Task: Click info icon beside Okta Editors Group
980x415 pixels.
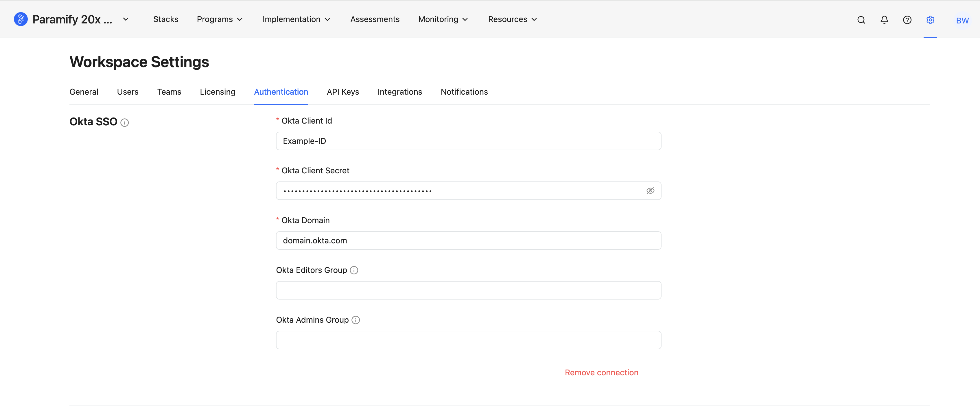Action: point(354,270)
